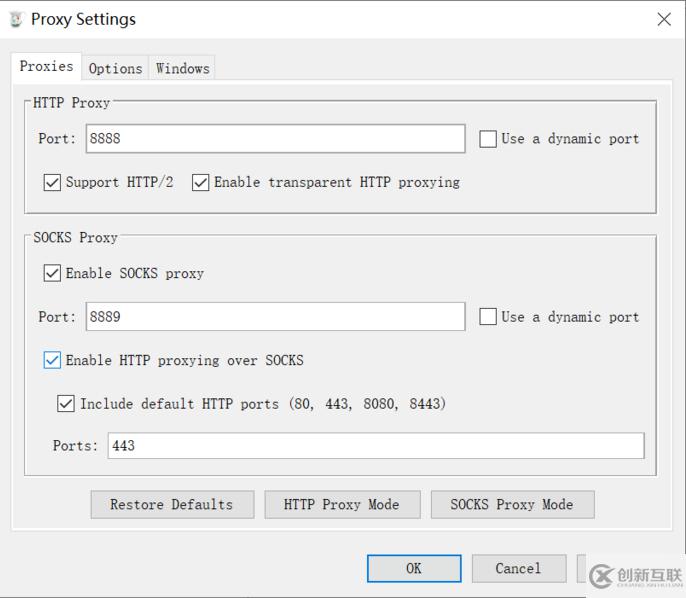Click the Ports field containing 443
Screen dimensions: 686x598
376,446
